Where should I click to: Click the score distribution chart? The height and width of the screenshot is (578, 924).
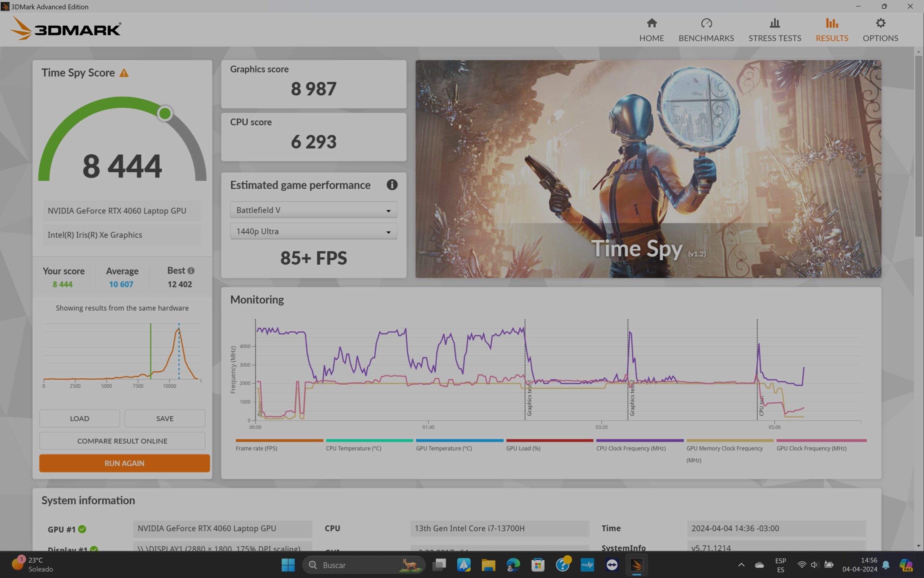tap(122, 355)
